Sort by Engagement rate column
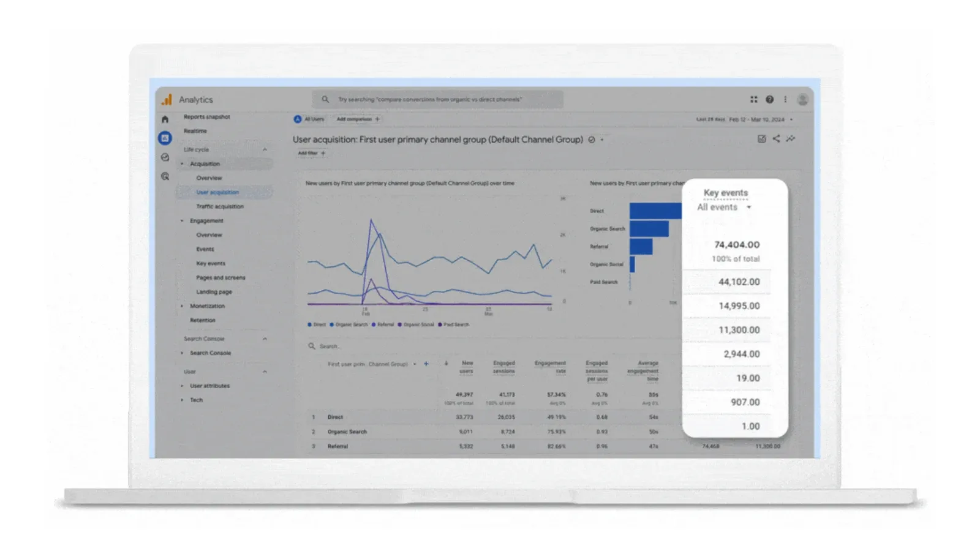980x551 pixels. point(550,367)
